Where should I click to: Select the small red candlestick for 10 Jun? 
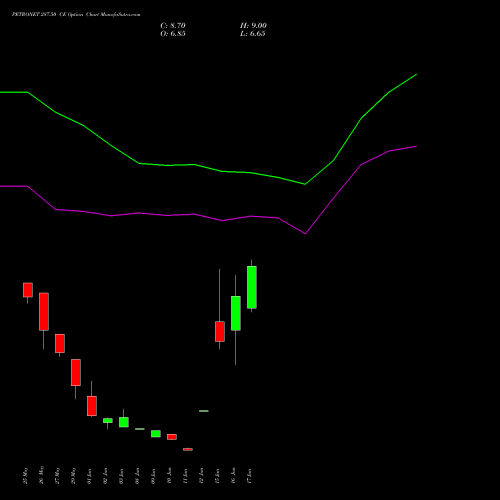pos(172,437)
